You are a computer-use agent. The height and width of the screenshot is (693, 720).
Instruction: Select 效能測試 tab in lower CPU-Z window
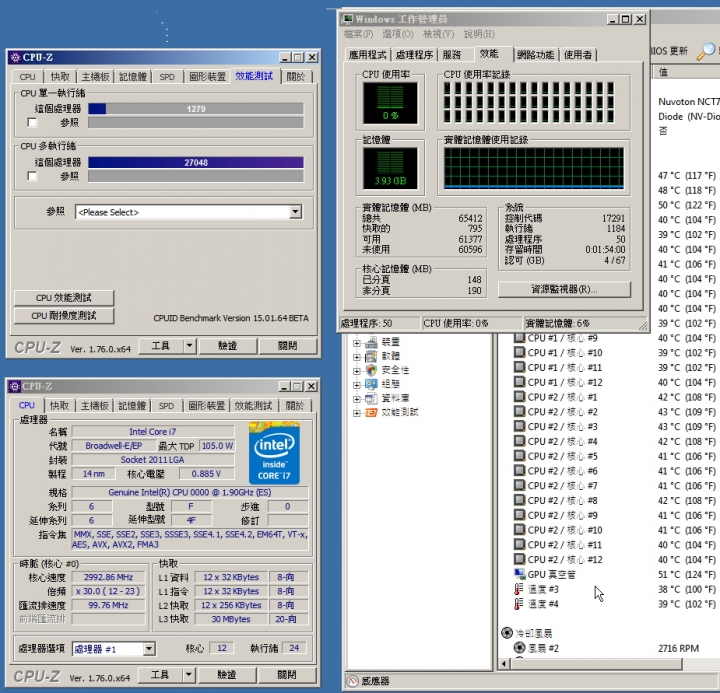tap(253, 406)
